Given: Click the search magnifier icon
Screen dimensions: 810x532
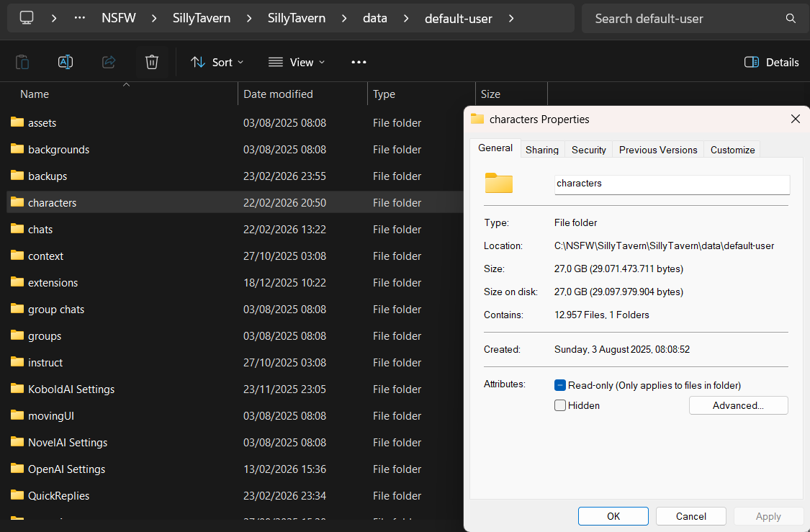Looking at the screenshot, I should 791,19.
